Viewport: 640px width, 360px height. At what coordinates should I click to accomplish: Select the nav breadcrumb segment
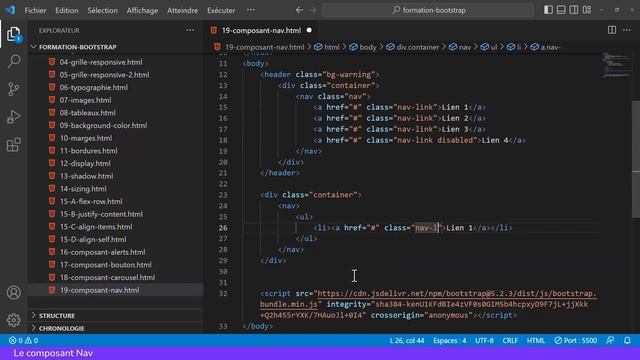460,47
